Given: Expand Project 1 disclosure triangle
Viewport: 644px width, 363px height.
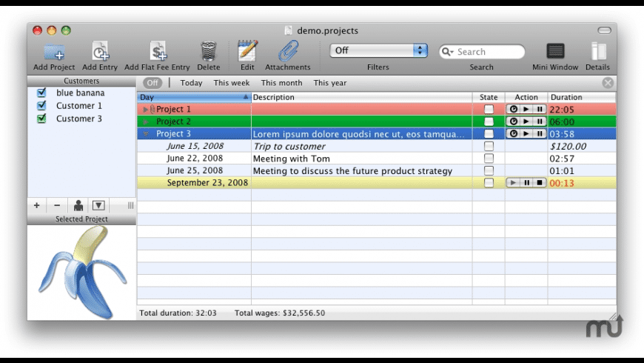Looking at the screenshot, I should click(x=146, y=110).
